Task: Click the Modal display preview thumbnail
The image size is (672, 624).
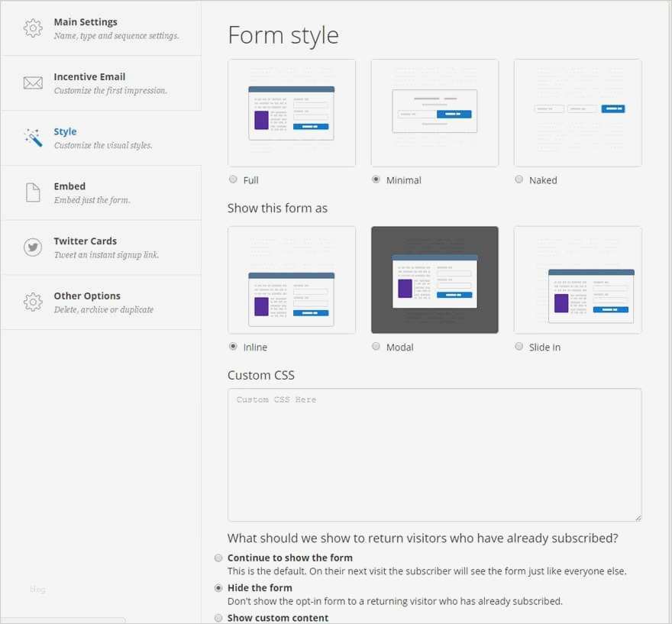Action: pyautogui.click(x=435, y=280)
